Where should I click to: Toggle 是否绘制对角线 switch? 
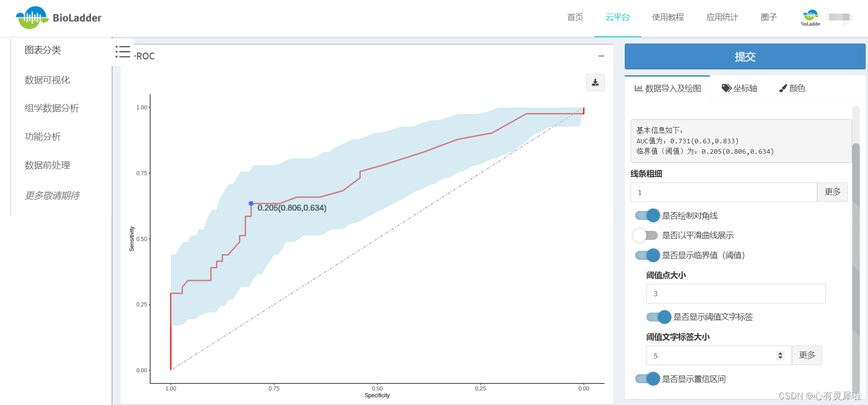[x=647, y=215]
